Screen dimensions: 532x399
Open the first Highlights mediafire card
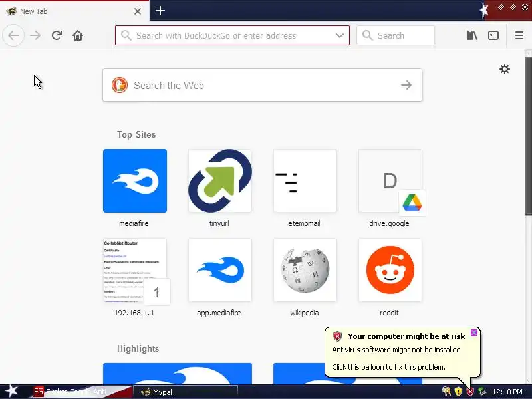click(x=178, y=374)
